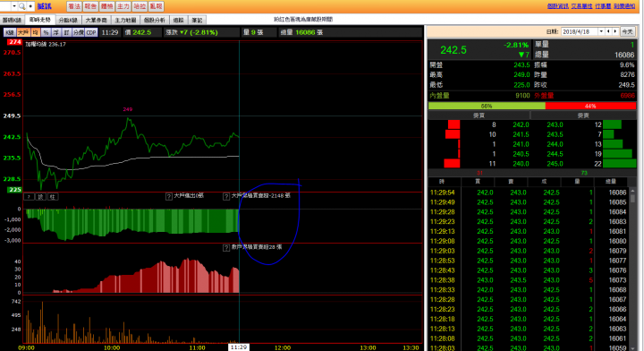Open the 報告 toolbar button
The height and width of the screenshot is (351, 644).
point(90,6)
